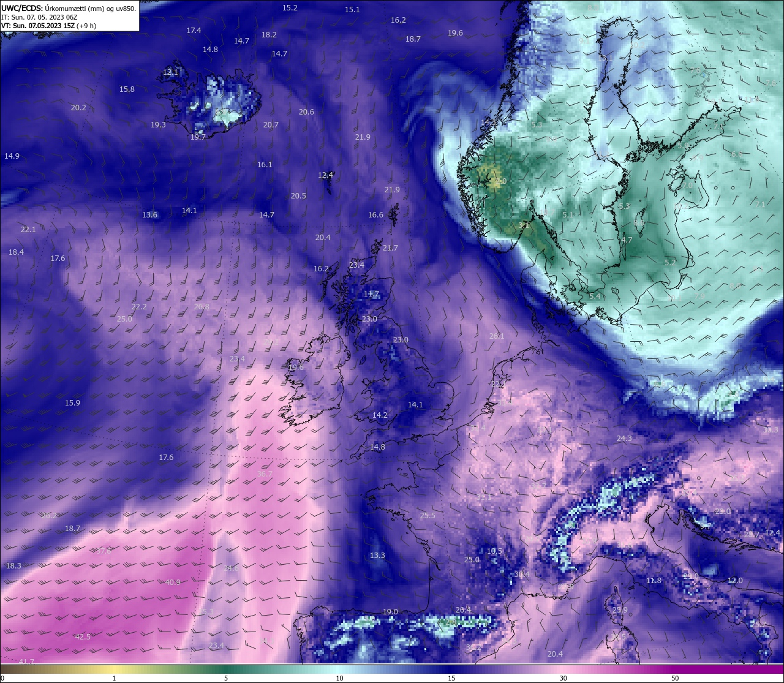
Task: Click the map value 42.5
Action: [83, 637]
